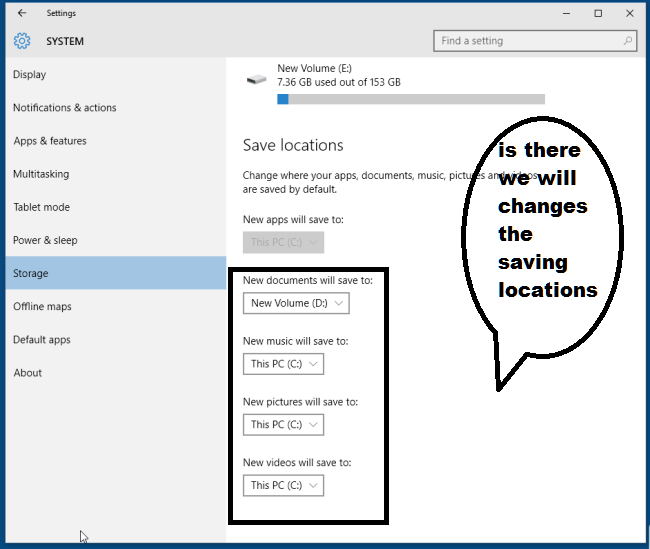Focus the Find a setting search box
This screenshot has height=549, width=650.
535,41
